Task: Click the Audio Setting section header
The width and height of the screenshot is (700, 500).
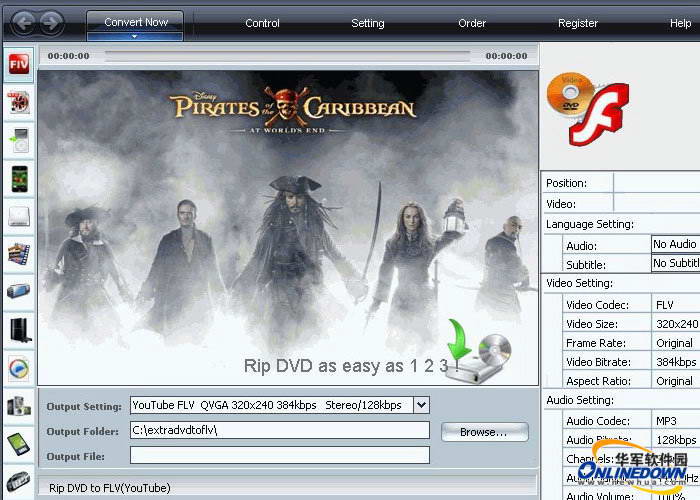Action: (x=580, y=400)
